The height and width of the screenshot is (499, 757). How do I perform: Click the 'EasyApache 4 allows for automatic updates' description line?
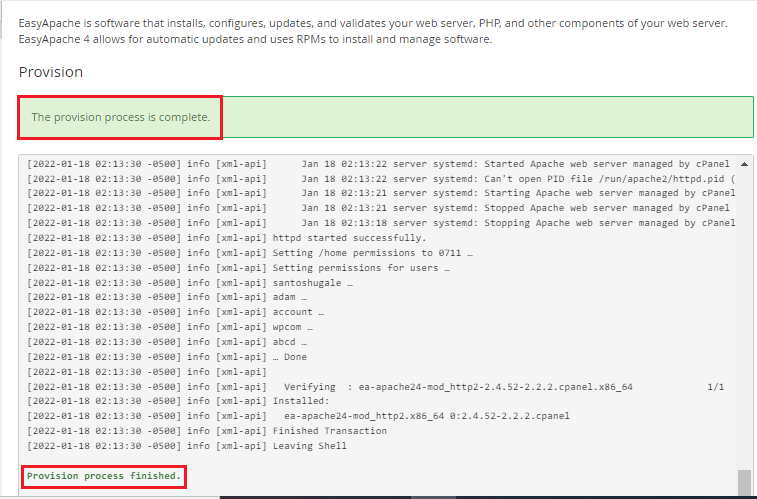(255, 39)
